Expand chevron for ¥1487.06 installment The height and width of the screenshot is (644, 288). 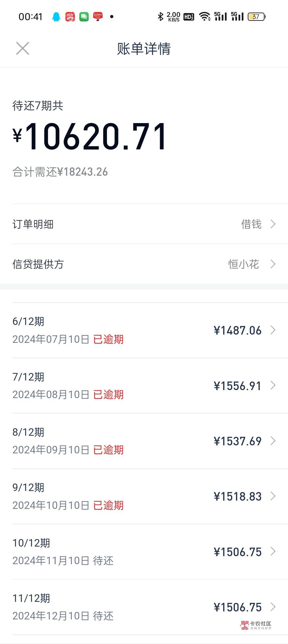[273, 330]
